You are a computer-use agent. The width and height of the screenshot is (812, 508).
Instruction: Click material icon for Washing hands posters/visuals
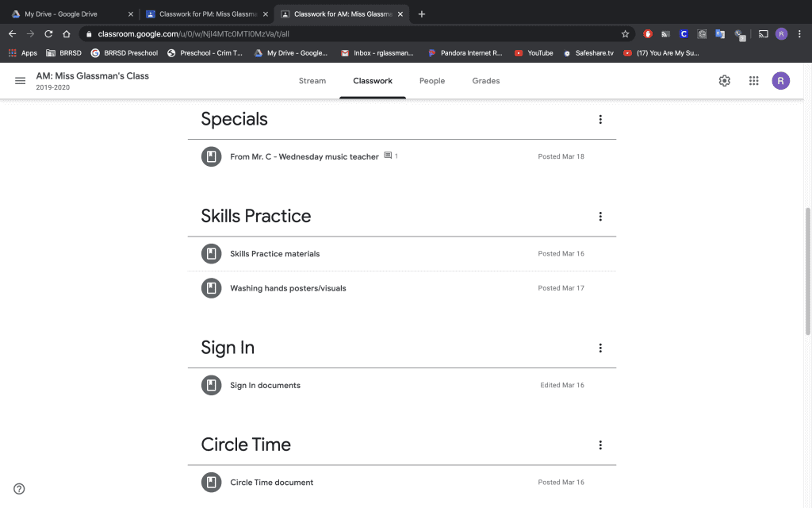tap(211, 288)
